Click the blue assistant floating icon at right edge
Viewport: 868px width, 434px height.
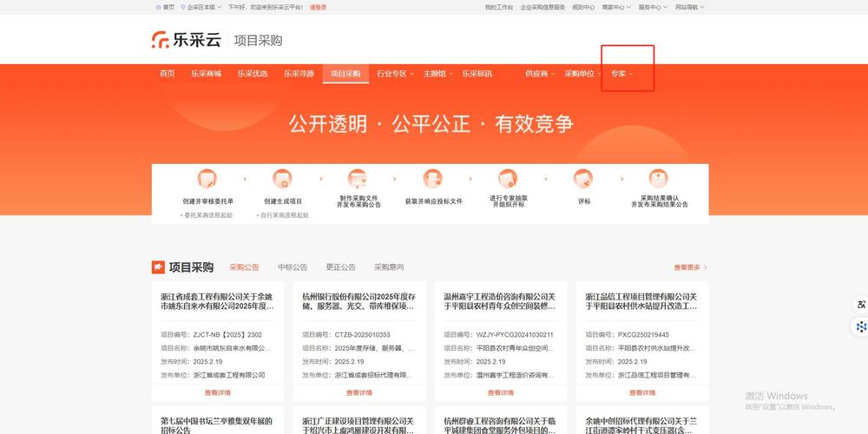[x=861, y=327]
